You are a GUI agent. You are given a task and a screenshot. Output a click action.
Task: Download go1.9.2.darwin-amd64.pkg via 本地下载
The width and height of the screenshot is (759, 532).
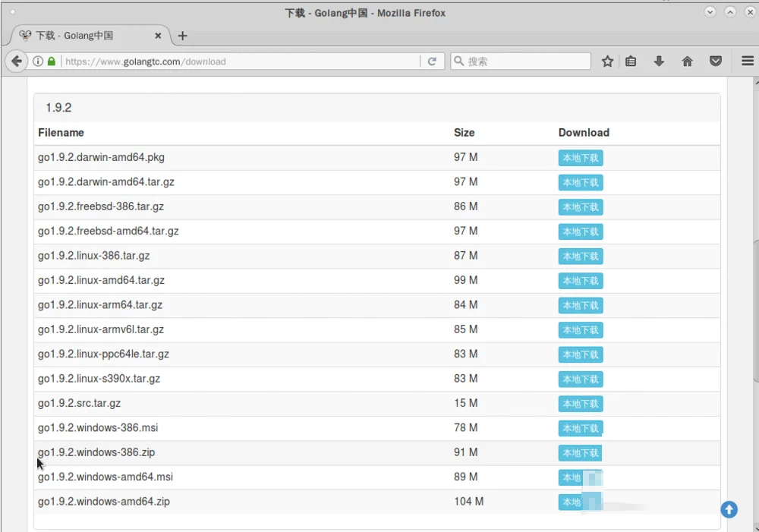coord(581,158)
